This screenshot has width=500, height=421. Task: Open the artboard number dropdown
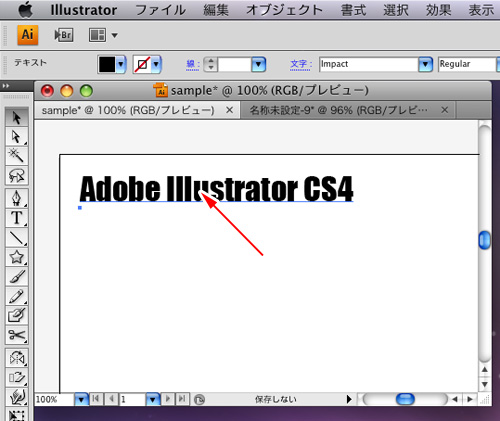pos(153,399)
